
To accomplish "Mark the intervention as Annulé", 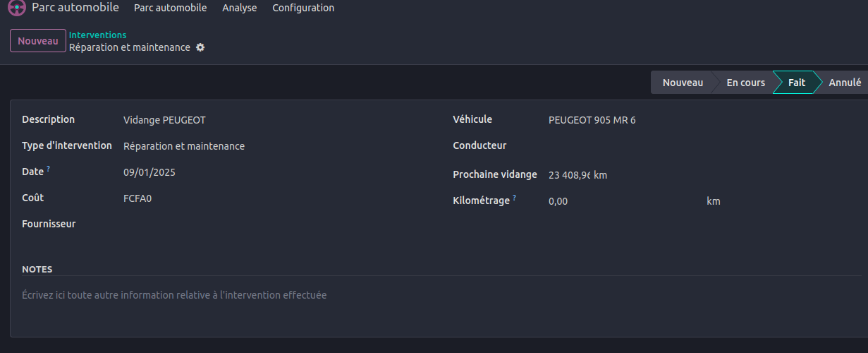I will (x=844, y=83).
